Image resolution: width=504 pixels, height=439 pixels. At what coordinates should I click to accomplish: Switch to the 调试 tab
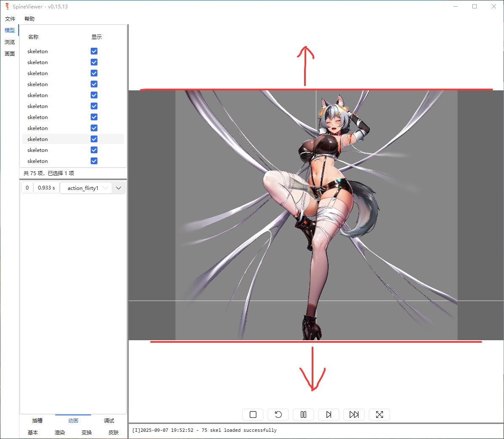tap(109, 420)
